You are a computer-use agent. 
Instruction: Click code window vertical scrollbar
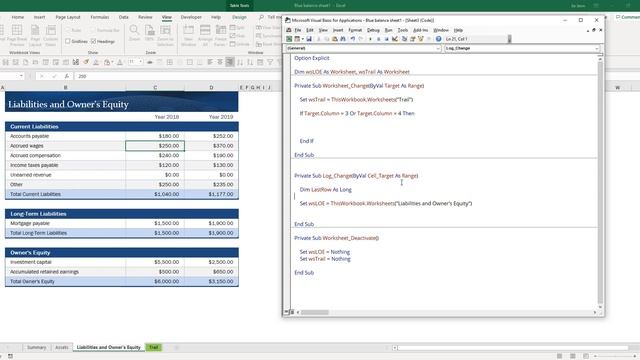(x=600, y=182)
